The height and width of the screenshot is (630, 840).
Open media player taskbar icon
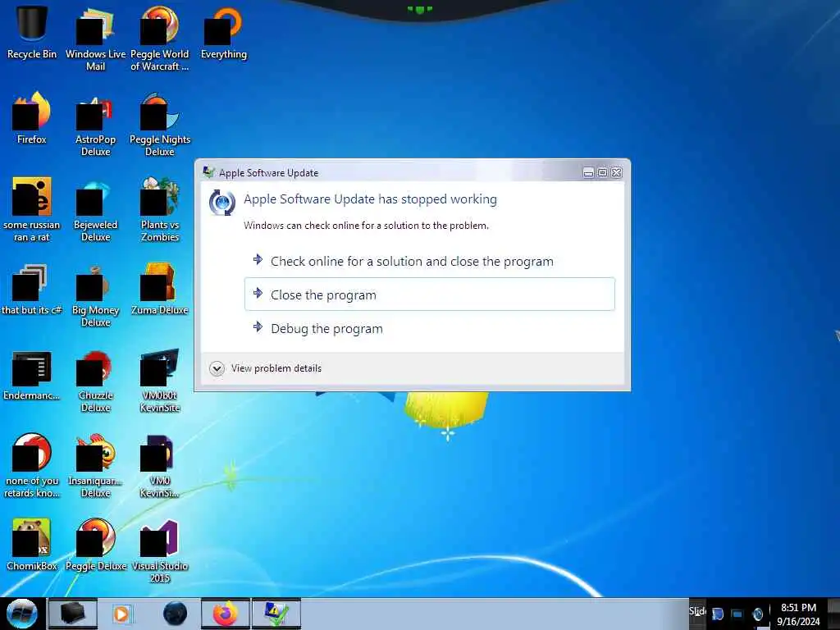click(122, 614)
